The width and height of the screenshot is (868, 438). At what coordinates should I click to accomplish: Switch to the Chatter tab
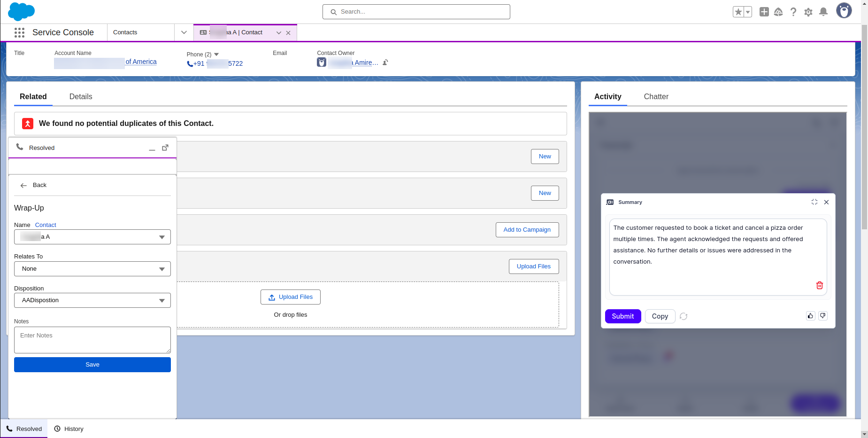pyautogui.click(x=656, y=96)
